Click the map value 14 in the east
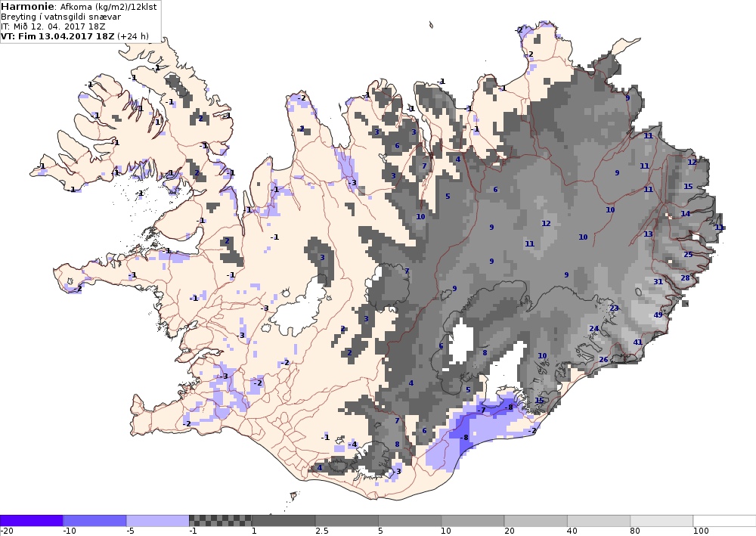Viewport: 756px width, 536px height. pyautogui.click(x=685, y=213)
